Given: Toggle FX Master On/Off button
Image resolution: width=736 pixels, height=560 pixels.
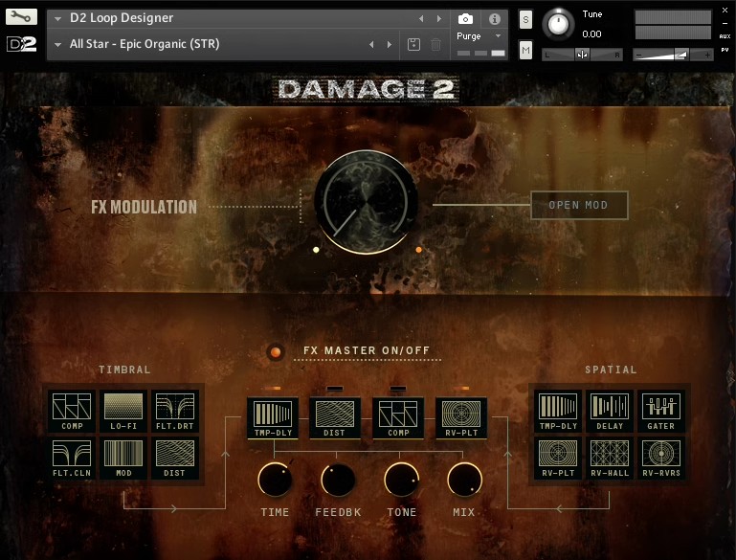Looking at the screenshot, I should [x=276, y=351].
